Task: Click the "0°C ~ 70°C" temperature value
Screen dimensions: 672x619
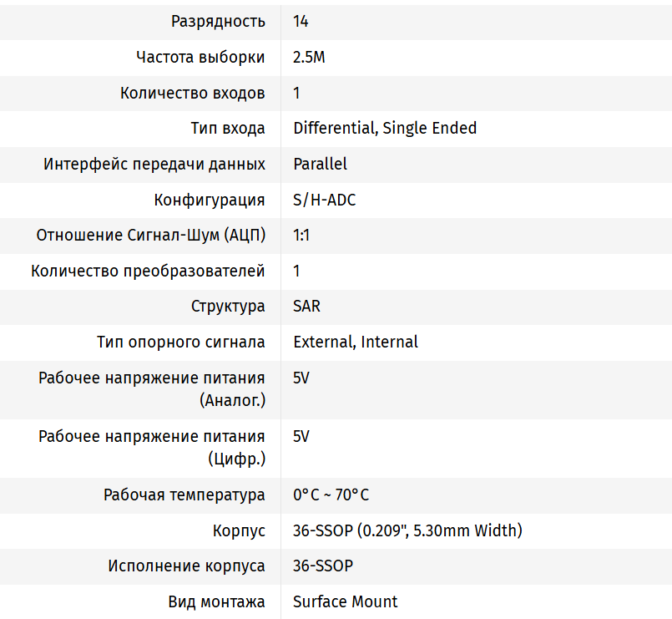Action: tap(331, 495)
